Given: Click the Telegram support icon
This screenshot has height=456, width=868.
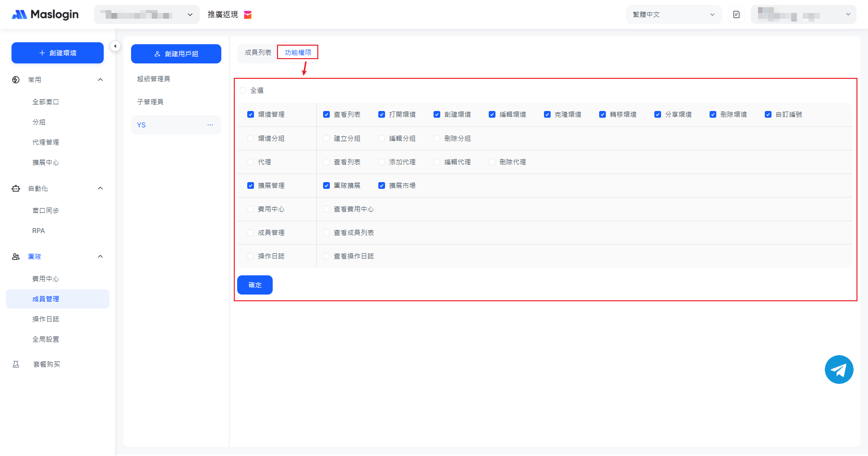Looking at the screenshot, I should coord(839,370).
